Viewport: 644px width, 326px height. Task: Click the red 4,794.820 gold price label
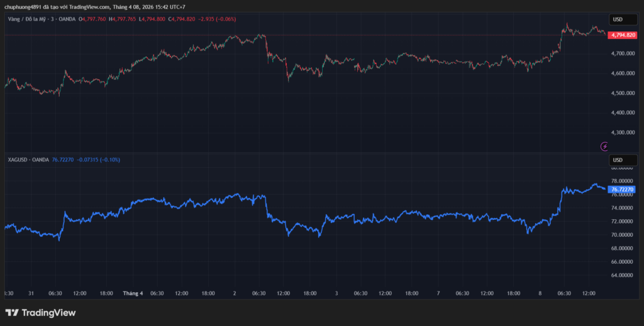click(x=622, y=35)
